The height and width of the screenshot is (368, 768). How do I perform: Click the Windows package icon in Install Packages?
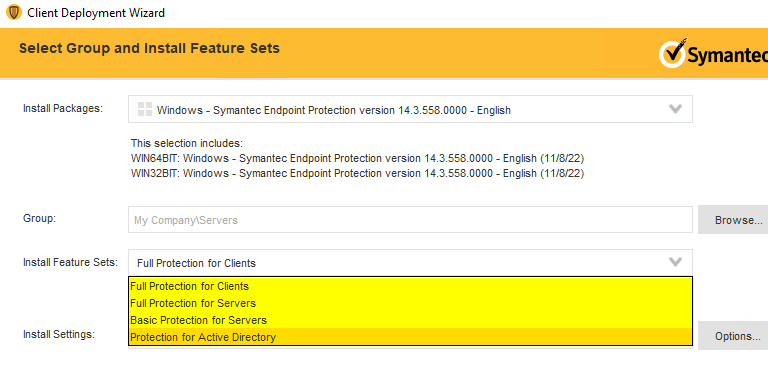click(x=145, y=109)
